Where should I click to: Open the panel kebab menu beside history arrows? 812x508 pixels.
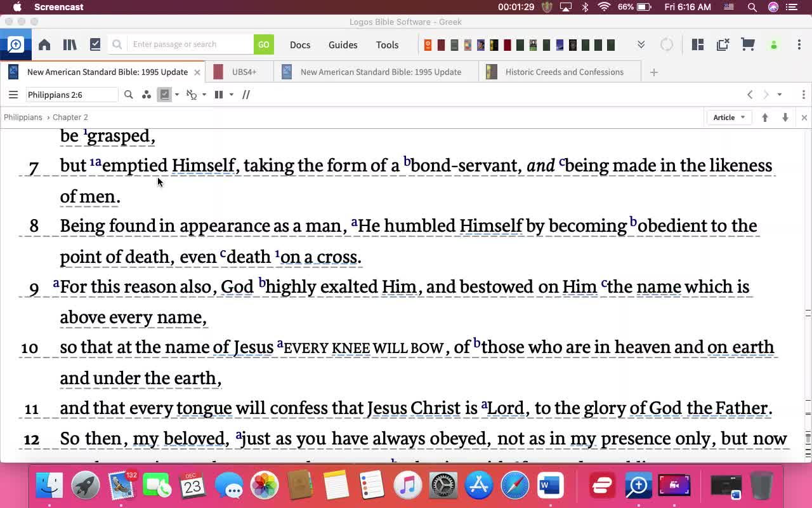pos(803,95)
